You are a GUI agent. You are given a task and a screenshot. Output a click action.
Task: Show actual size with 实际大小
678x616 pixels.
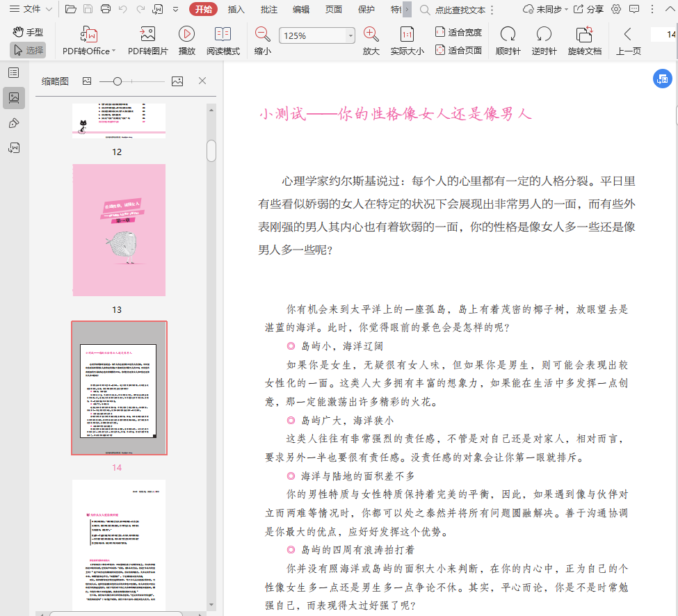point(407,35)
